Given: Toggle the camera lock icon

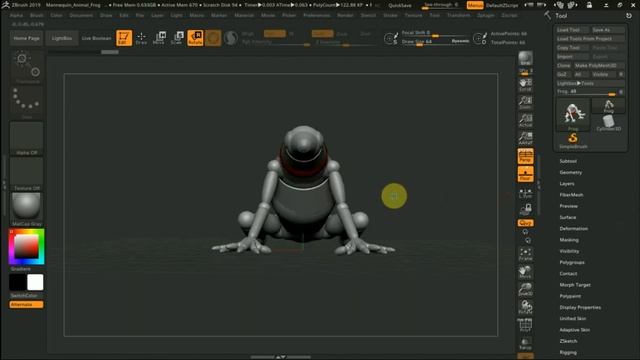Looking at the screenshot, I should tap(525, 209).
